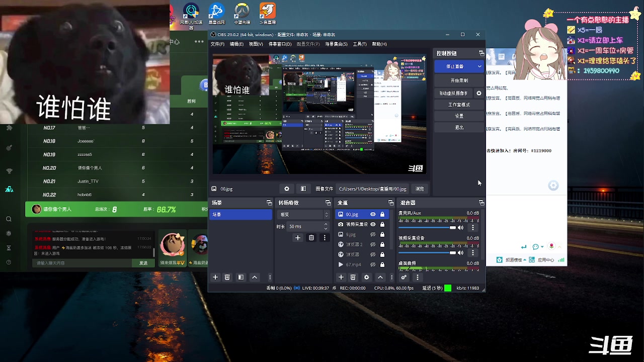Open 视图(V) menu

(256, 44)
